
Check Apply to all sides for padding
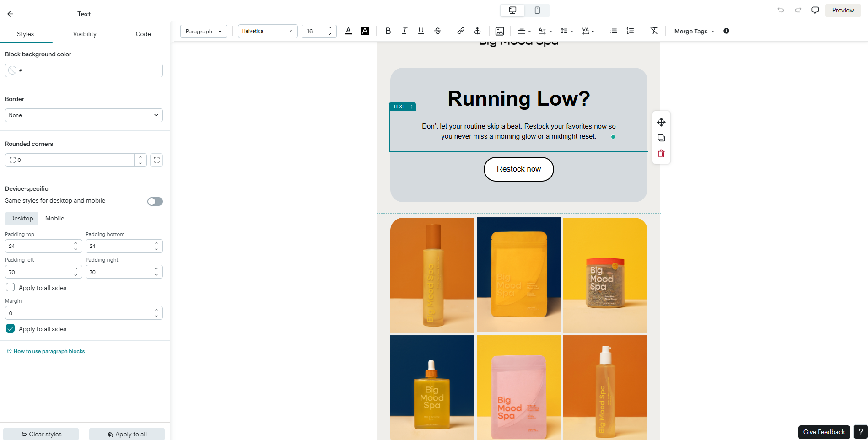pyautogui.click(x=10, y=287)
